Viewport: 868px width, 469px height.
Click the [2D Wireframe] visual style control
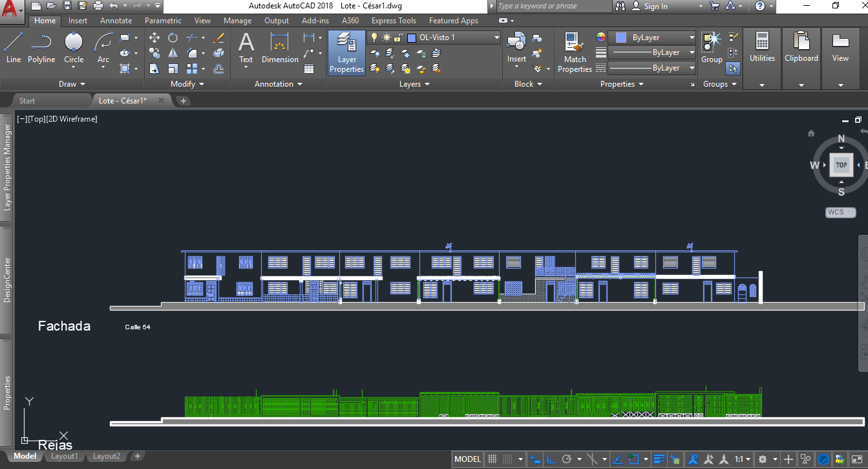(72, 119)
